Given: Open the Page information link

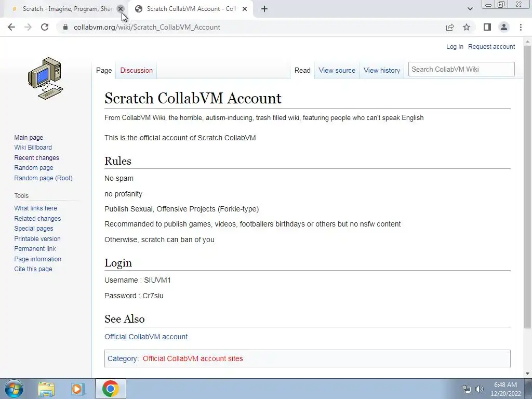Looking at the screenshot, I should point(37,259).
